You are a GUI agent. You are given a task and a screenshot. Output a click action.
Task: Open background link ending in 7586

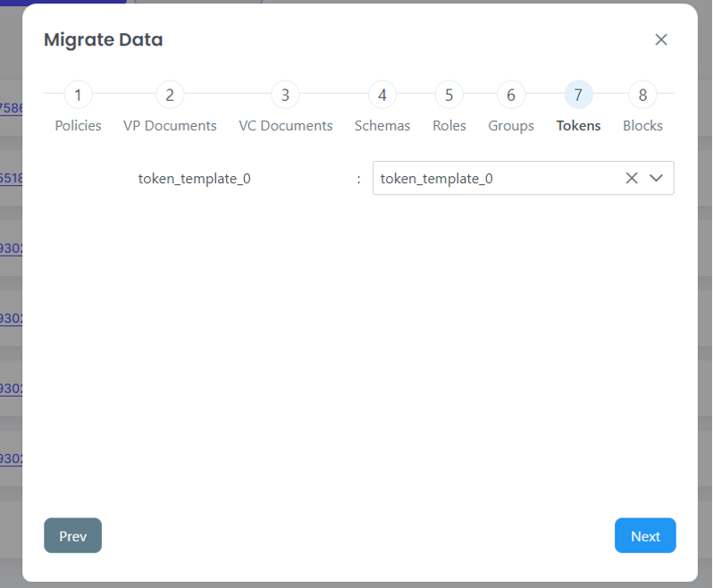click(11, 108)
